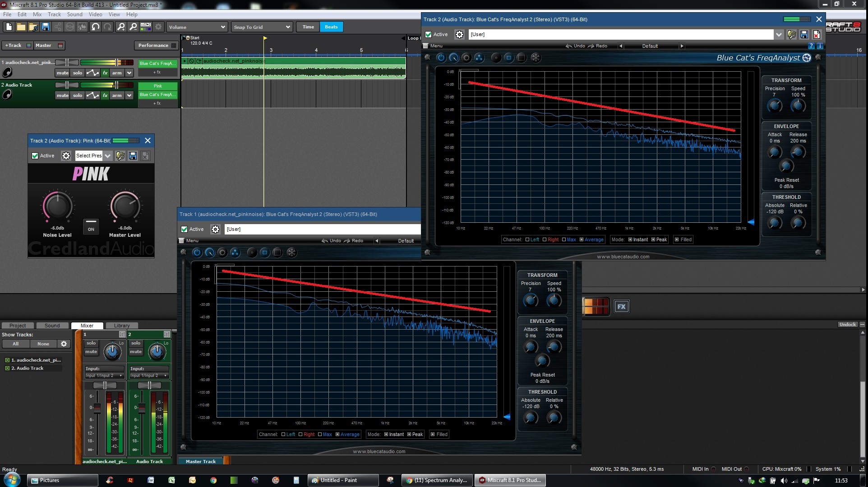This screenshot has width=868, height=487.
Task: Zoom out with the magnifier minus icon
Action: click(133, 27)
